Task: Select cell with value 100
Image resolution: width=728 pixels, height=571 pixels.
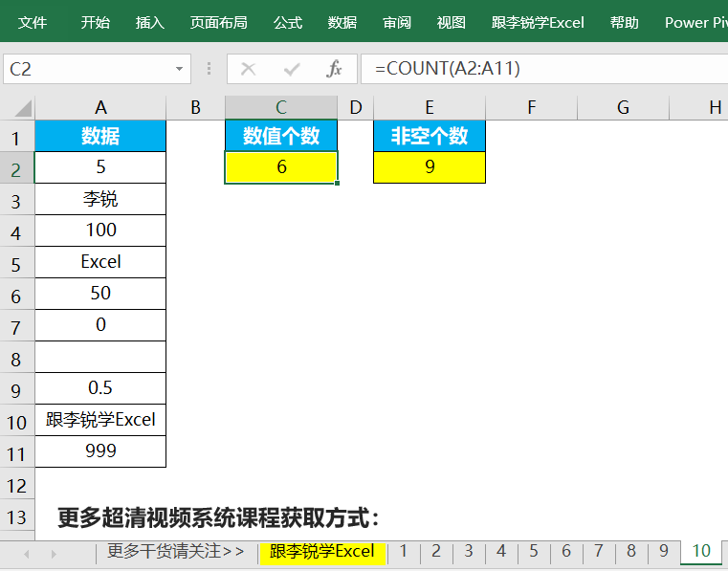Action: 100,231
